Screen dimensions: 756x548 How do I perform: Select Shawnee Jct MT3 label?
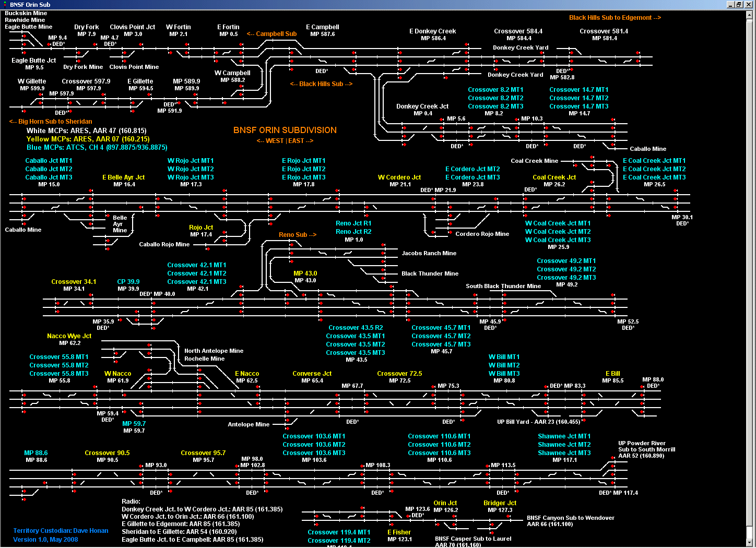coord(564,453)
